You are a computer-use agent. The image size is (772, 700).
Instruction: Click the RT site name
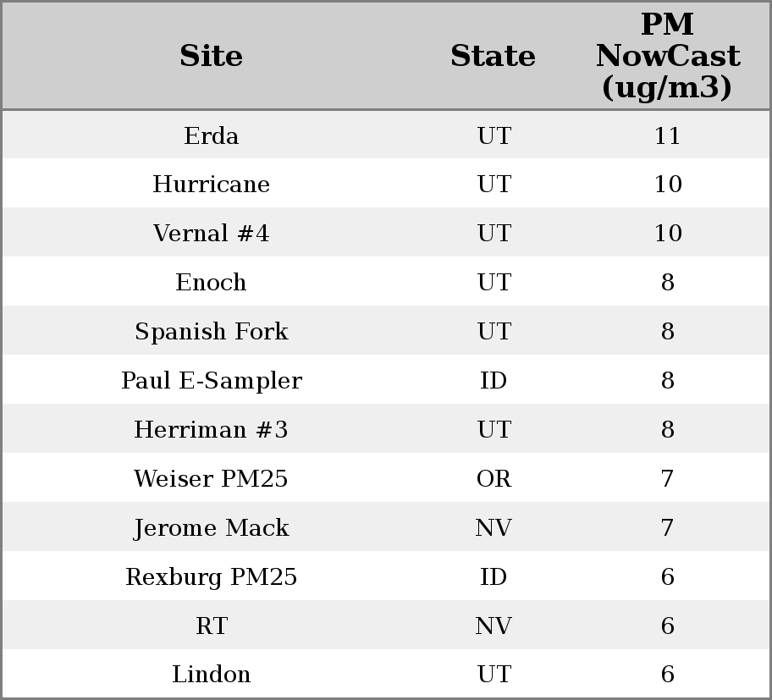coord(212,626)
